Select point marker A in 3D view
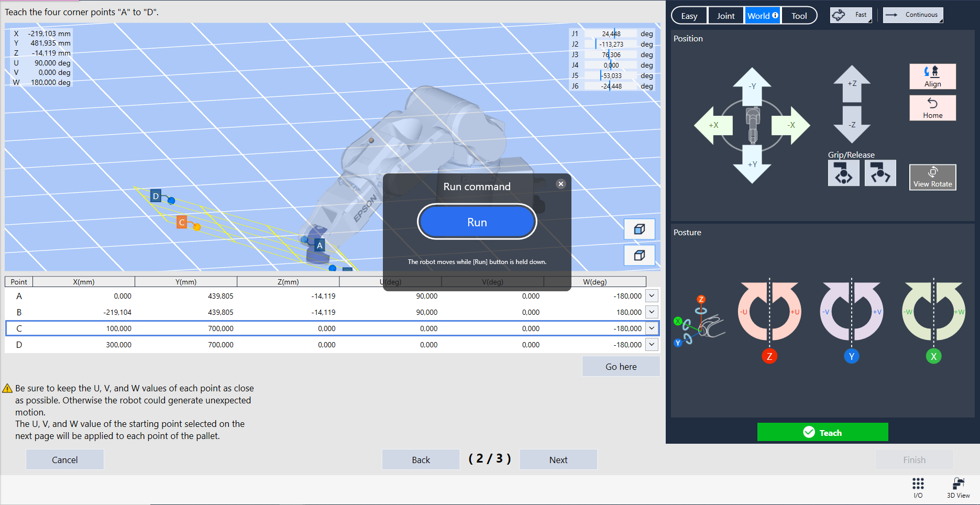Image resolution: width=980 pixels, height=505 pixels. tap(320, 245)
